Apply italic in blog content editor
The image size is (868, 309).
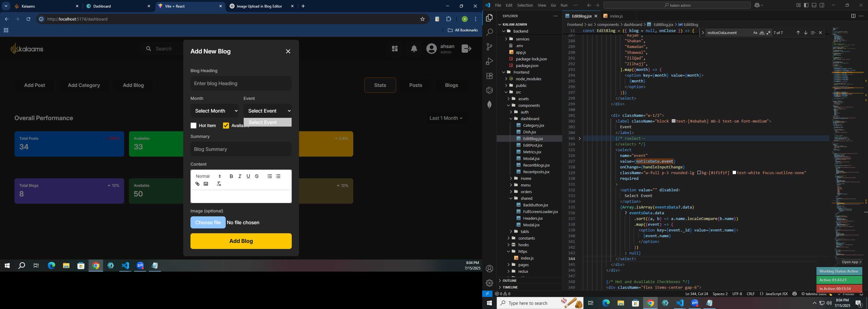click(x=240, y=176)
